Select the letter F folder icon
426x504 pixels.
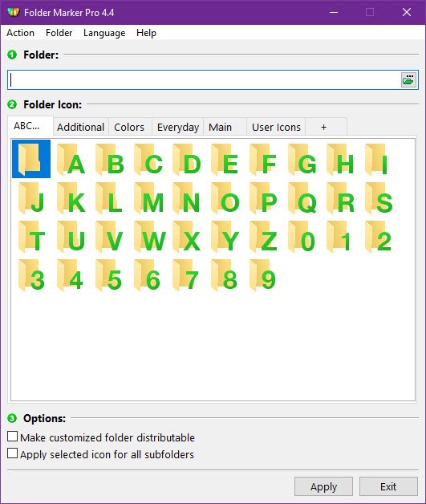click(x=262, y=159)
